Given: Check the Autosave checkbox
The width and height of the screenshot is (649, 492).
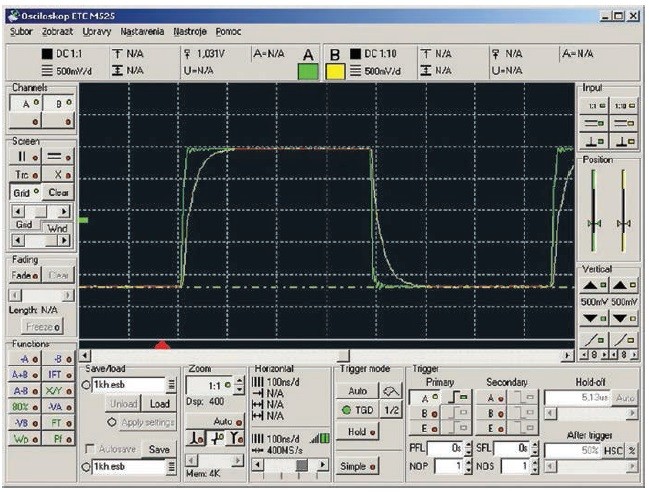Looking at the screenshot, I should 87,450.
